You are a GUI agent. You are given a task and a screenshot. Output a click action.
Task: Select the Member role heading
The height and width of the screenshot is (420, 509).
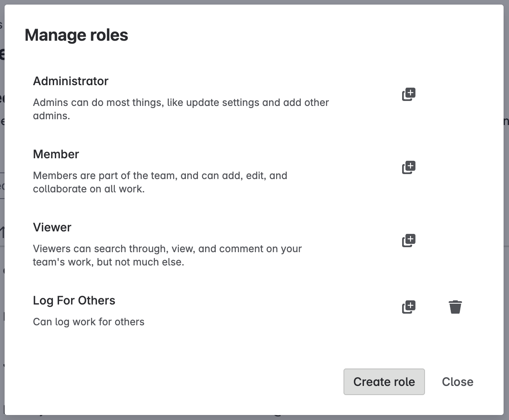tap(56, 154)
